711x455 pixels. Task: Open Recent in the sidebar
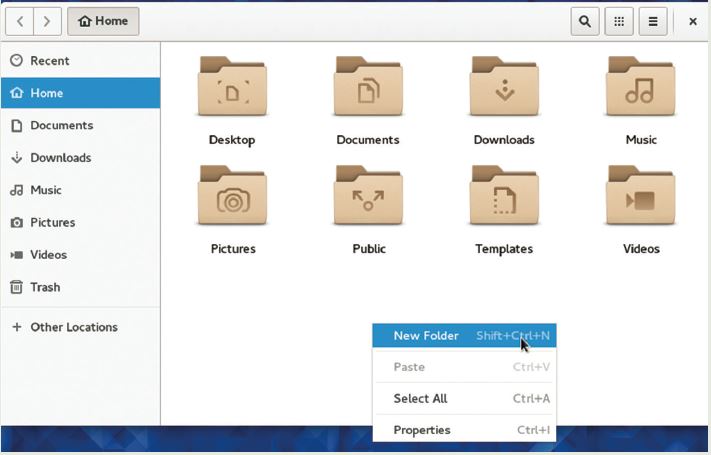[81, 61]
